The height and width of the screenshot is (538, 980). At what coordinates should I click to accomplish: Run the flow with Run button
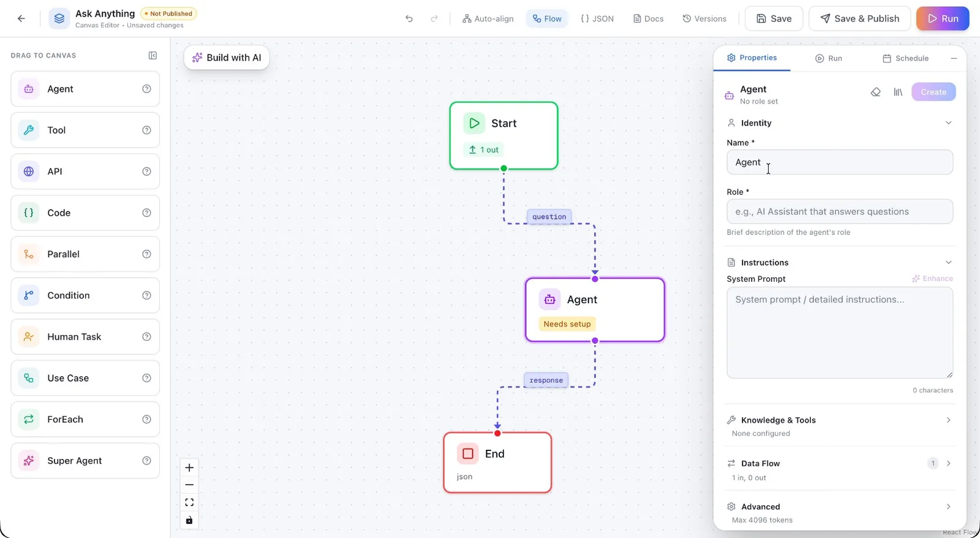[943, 18]
